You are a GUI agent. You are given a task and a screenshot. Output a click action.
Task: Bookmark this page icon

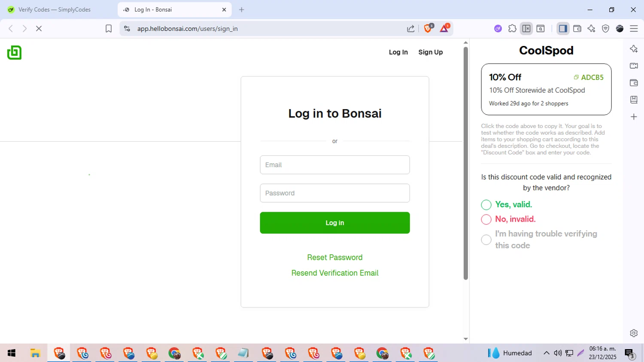coord(109,29)
